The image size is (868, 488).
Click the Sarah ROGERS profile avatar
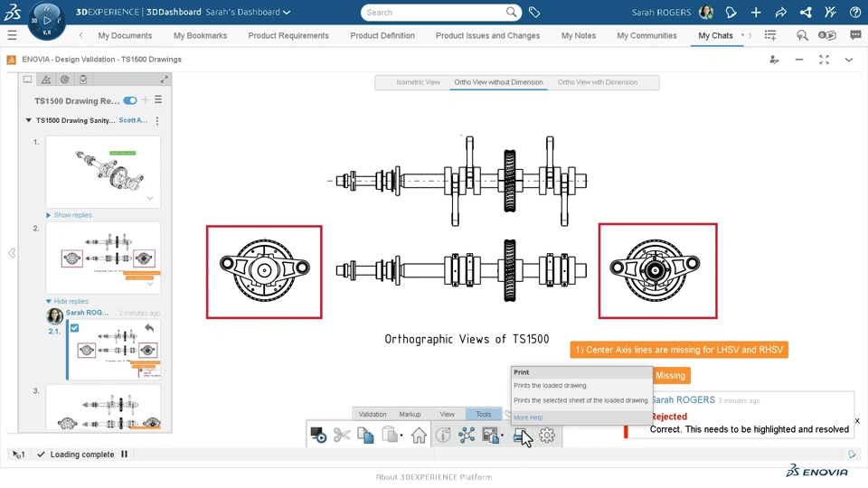[x=706, y=12]
